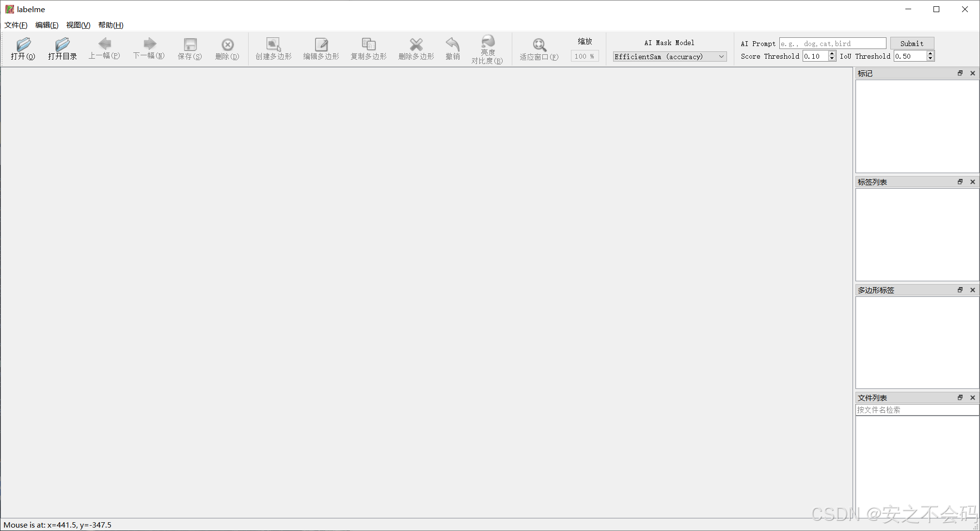Screen dimensions: 980x531
Task: Click the Save (保存) toolbar icon
Action: click(x=190, y=45)
